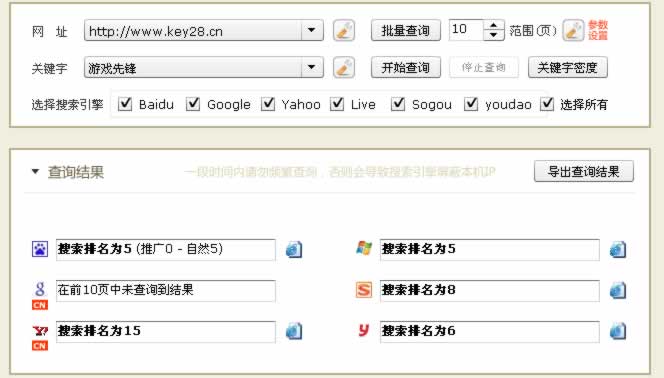This screenshot has height=378, width=664.
Task: Click the page range field showing 10
Action: point(466,30)
